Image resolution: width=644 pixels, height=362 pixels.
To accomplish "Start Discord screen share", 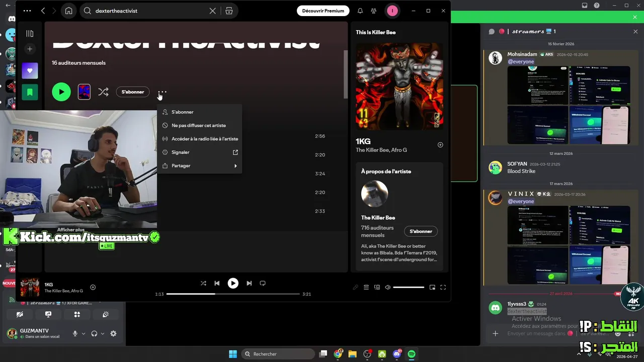I will click(48, 314).
